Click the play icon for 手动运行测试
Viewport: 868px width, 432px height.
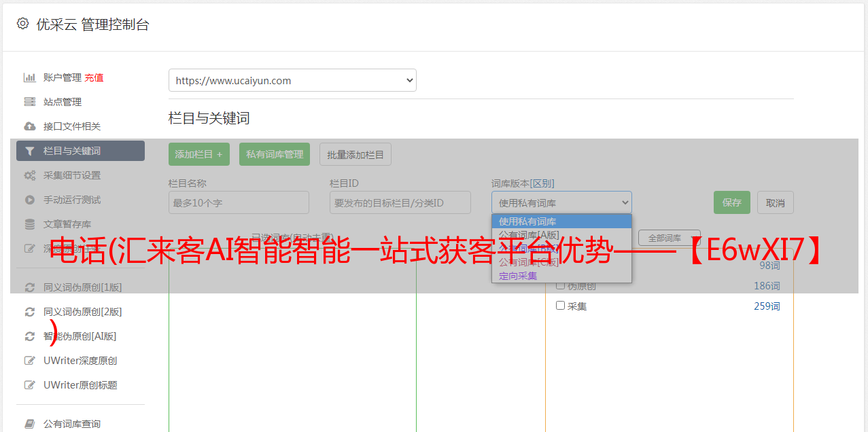[29, 200]
